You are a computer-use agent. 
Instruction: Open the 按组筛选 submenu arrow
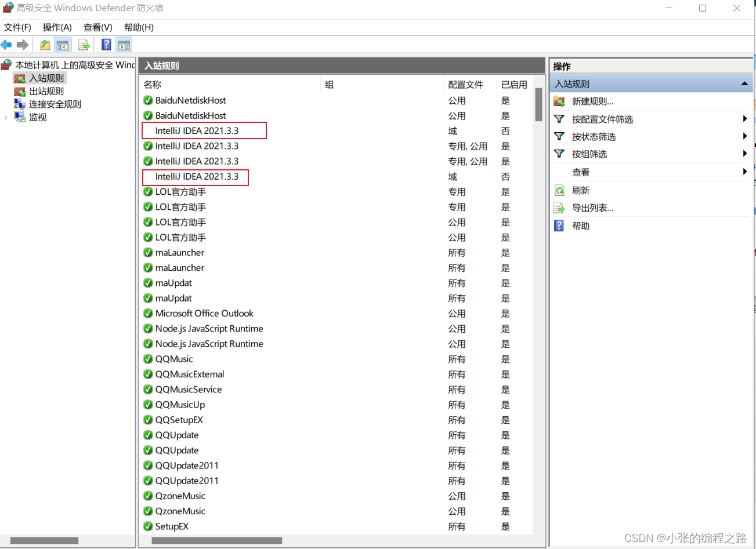coord(745,154)
